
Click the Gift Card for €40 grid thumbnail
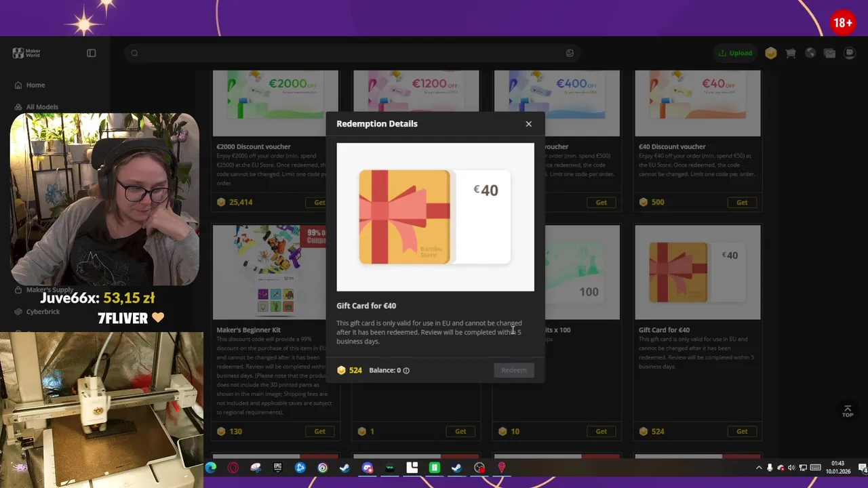698,272
